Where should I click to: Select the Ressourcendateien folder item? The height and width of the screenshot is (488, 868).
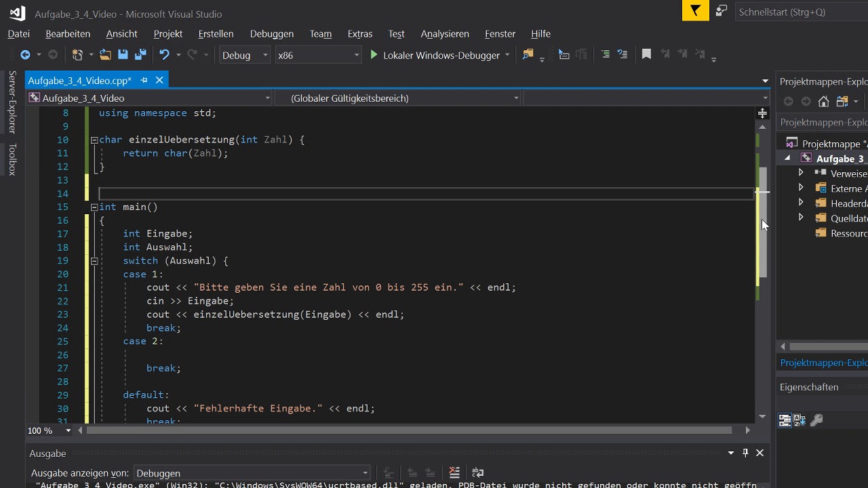(x=841, y=232)
